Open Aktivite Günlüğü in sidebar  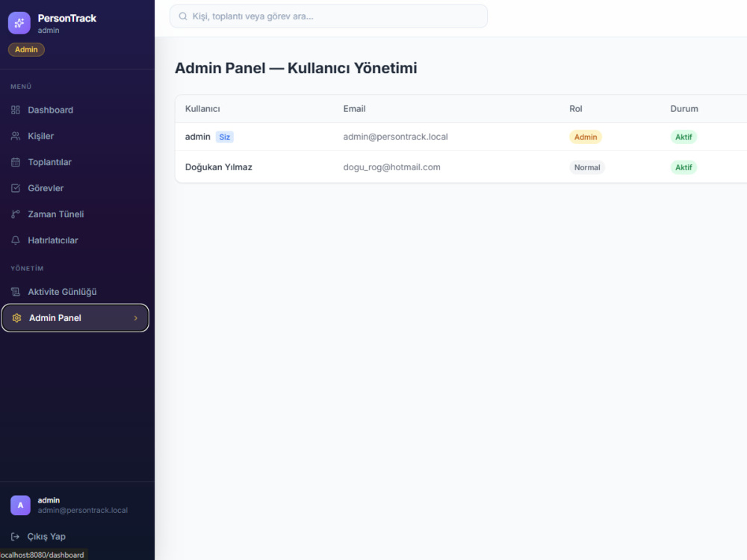point(75,292)
